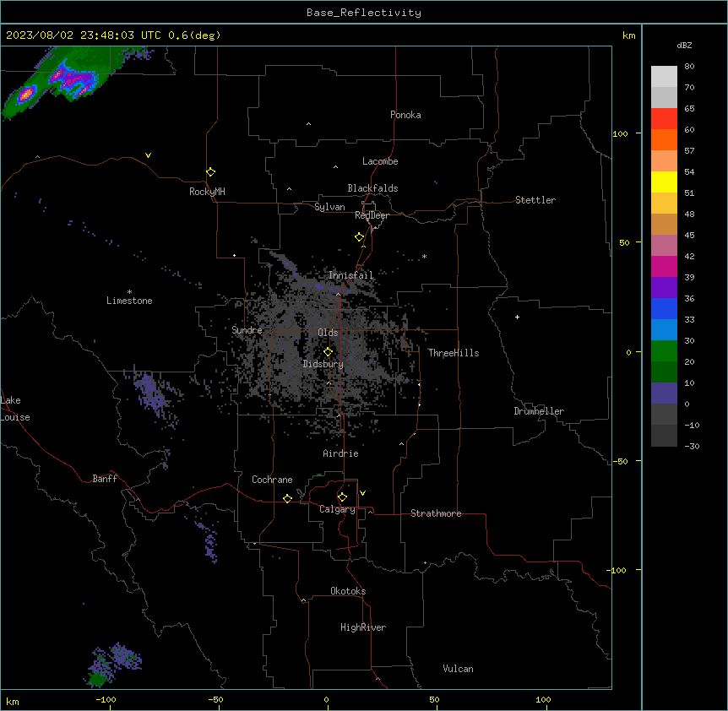728x711 pixels.
Task: Click the yellow diamond marker below Cochrane
Action: [x=287, y=498]
